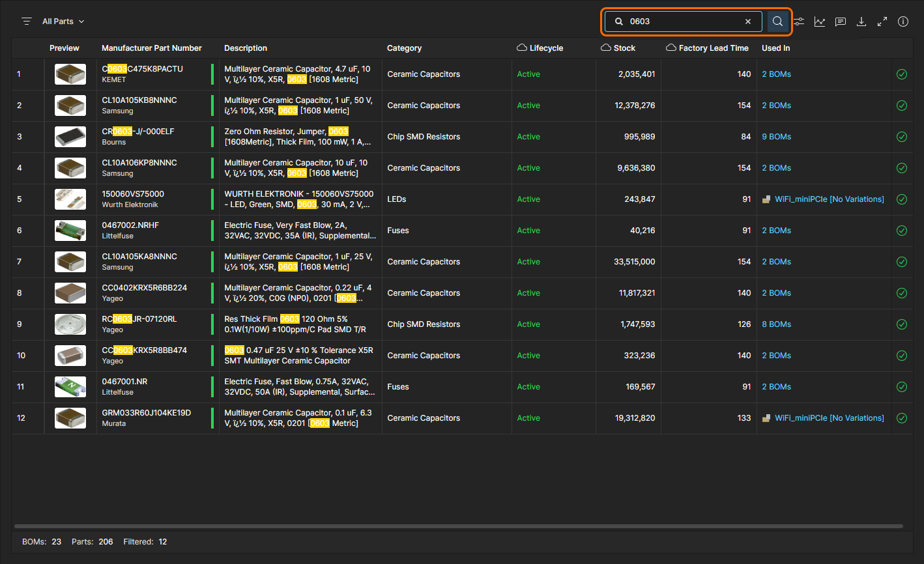Open 8 BOMs link for RC0603JR-07120RL
Image resolution: width=924 pixels, height=564 pixels.
tap(776, 324)
